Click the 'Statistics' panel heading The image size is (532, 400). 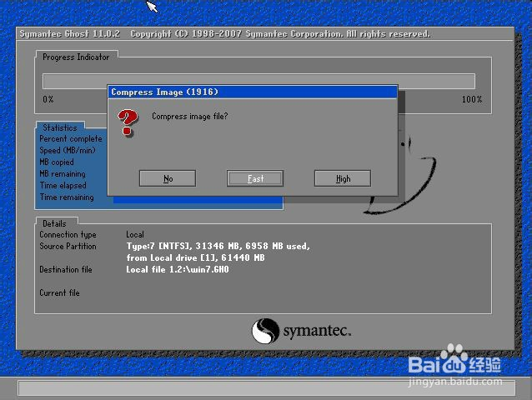(60, 127)
